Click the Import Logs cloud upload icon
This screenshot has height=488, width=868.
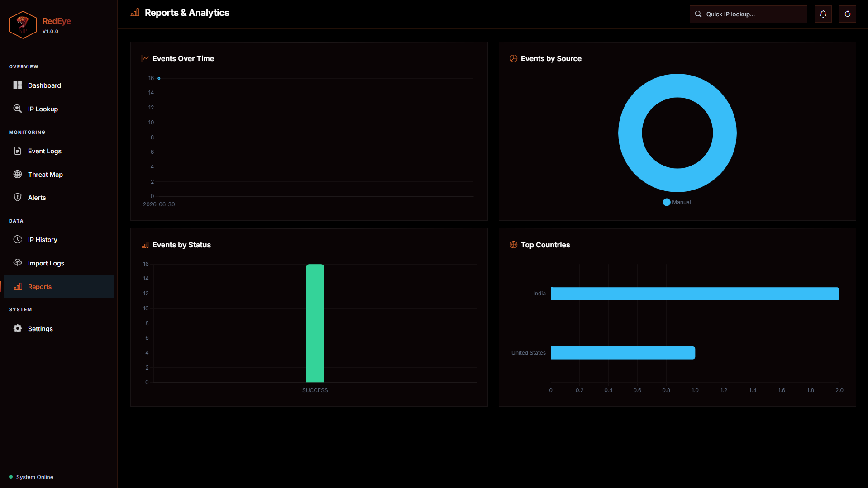[18, 263]
